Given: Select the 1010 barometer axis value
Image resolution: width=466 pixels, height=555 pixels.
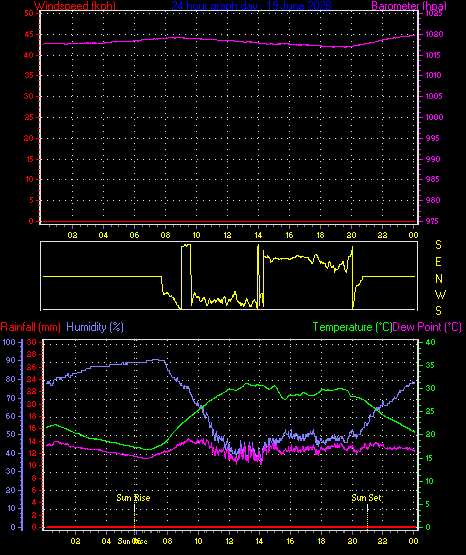Looking at the screenshot, I should (x=434, y=75).
